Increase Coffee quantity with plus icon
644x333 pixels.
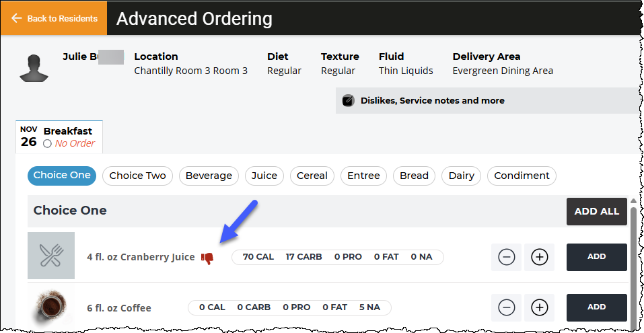[x=539, y=307]
